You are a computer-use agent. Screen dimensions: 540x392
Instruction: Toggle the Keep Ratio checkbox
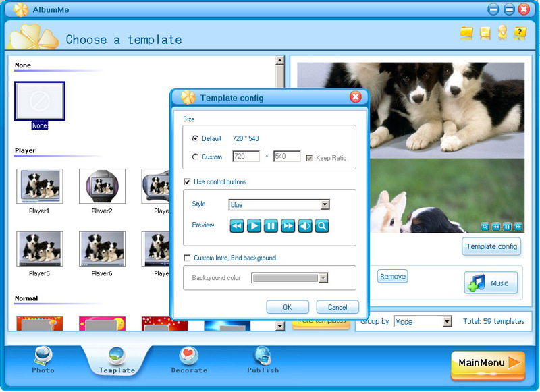coord(309,158)
